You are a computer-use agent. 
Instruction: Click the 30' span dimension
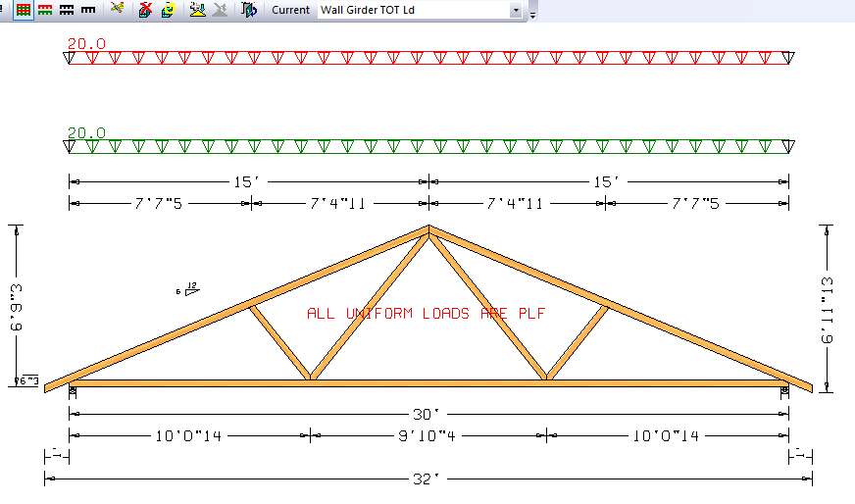[x=426, y=415]
